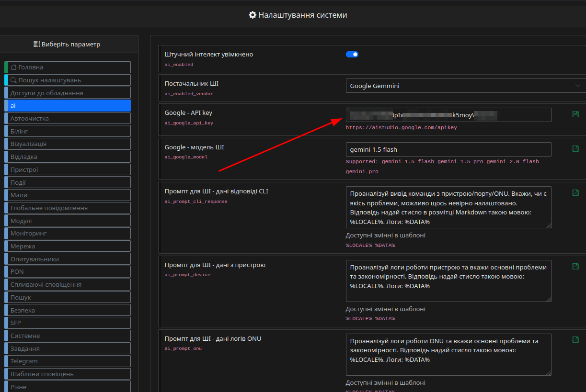Image resolution: width=586 pixels, height=392 pixels.
Task: Click the Google API key input field
Action: 448,115
